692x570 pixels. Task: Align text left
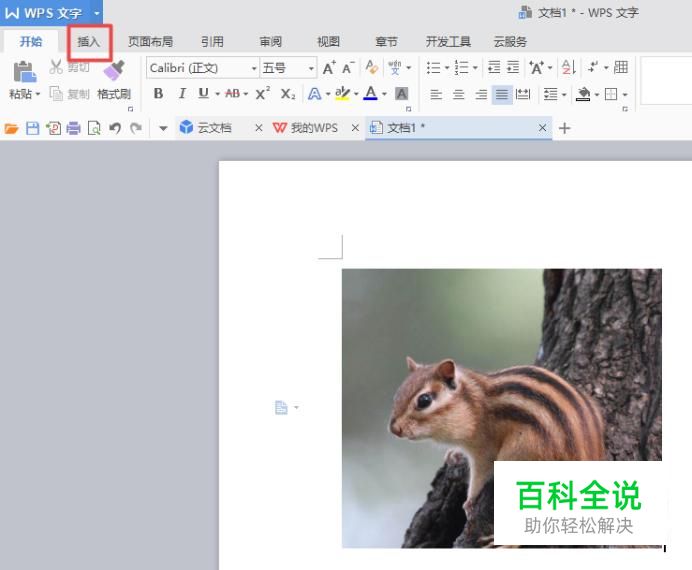436,94
